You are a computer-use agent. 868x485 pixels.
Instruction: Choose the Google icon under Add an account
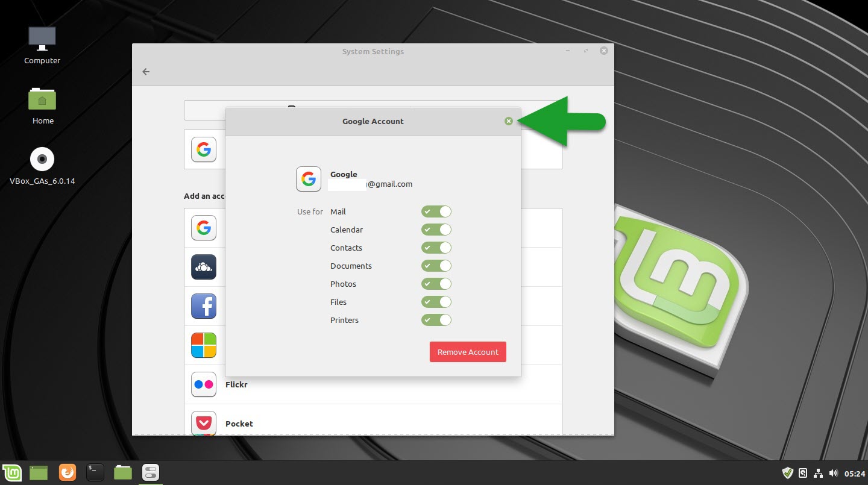(204, 228)
